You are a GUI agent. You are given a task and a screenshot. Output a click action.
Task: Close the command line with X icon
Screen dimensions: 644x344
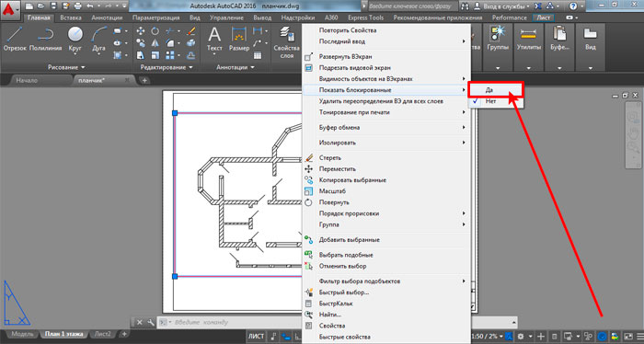140,322
